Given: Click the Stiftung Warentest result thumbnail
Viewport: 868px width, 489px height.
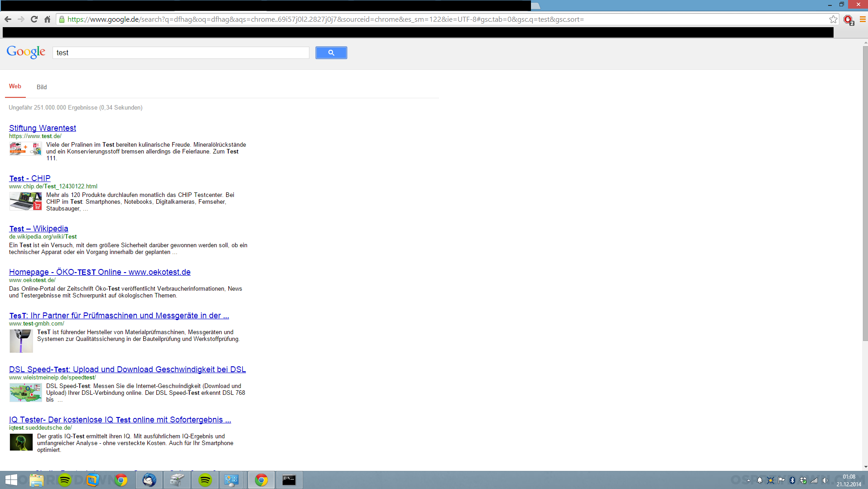Looking at the screenshot, I should pos(26,149).
